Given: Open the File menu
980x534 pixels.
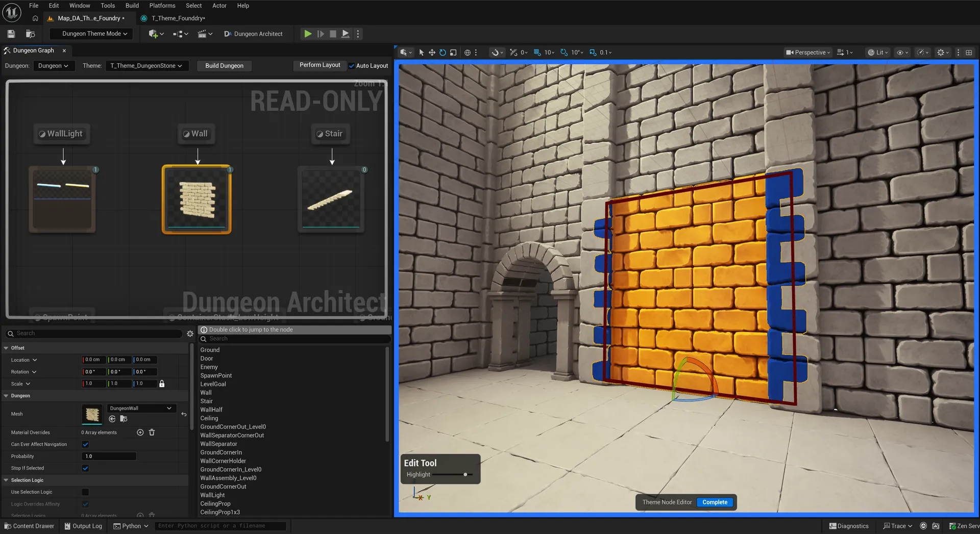Looking at the screenshot, I should point(34,6).
